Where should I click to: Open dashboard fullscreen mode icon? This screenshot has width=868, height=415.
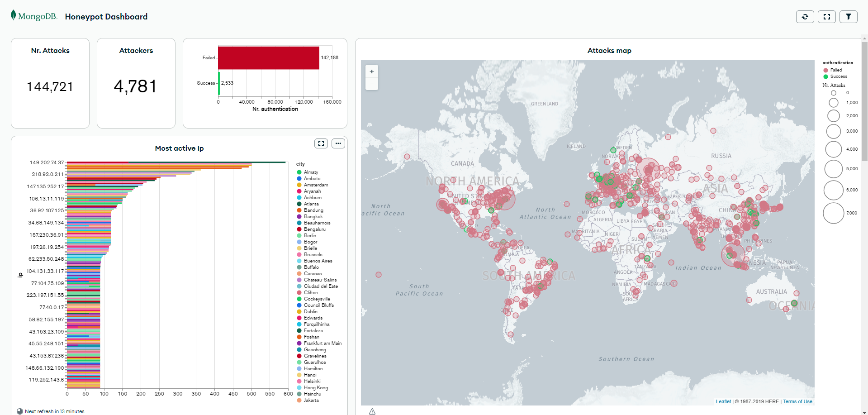[826, 17]
